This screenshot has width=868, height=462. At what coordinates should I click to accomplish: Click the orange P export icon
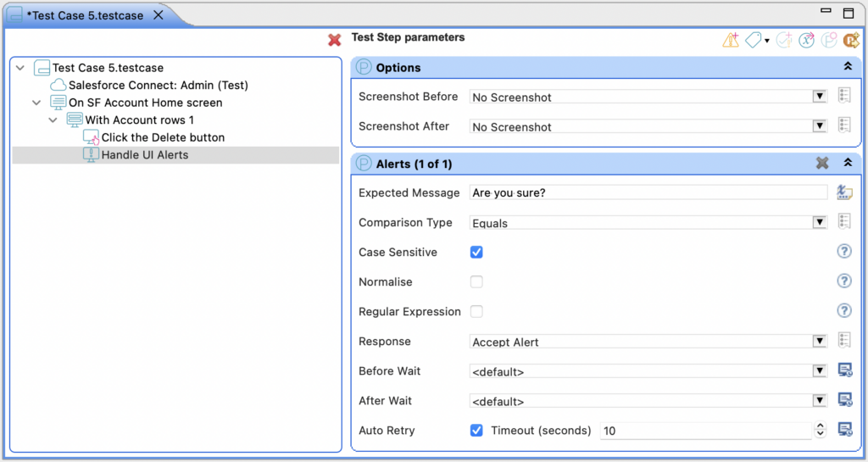point(851,40)
